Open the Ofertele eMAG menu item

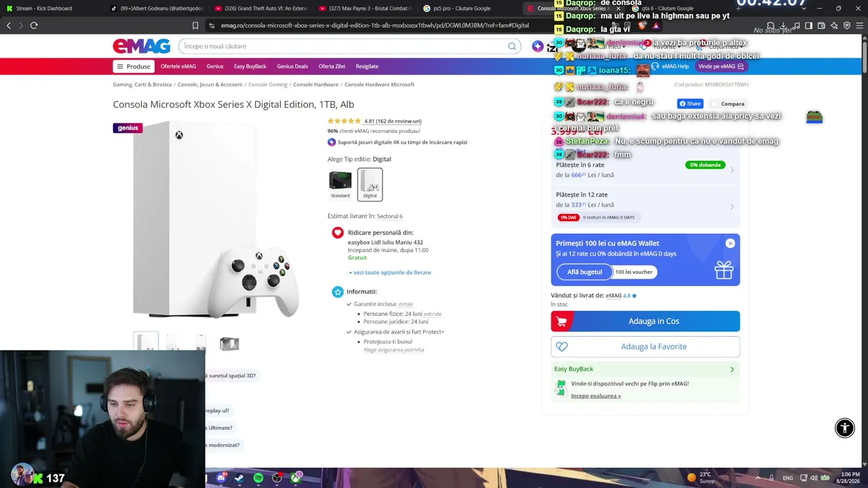[x=178, y=66]
